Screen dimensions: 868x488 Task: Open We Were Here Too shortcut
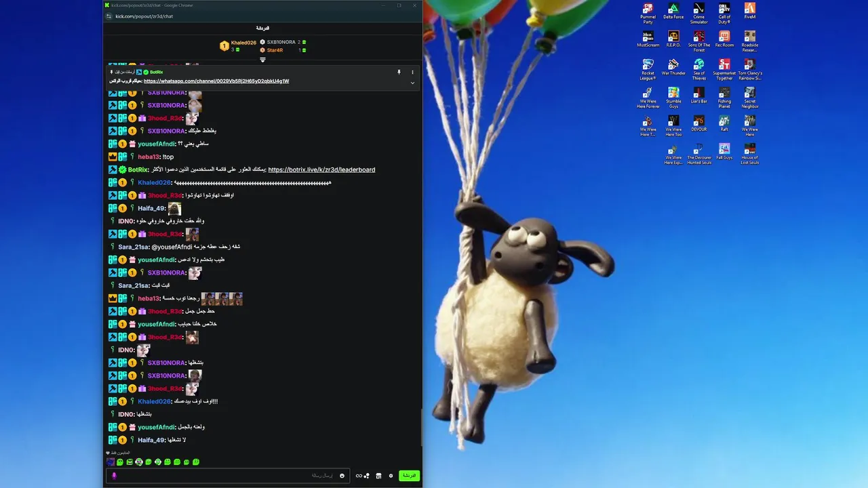673,126
